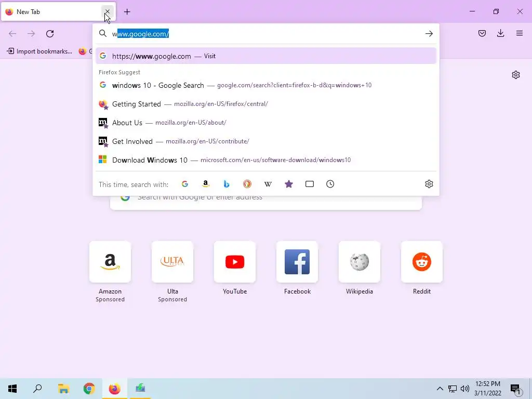Search this time with Amazon
Viewport: 532px width, 399px height.
click(x=206, y=184)
